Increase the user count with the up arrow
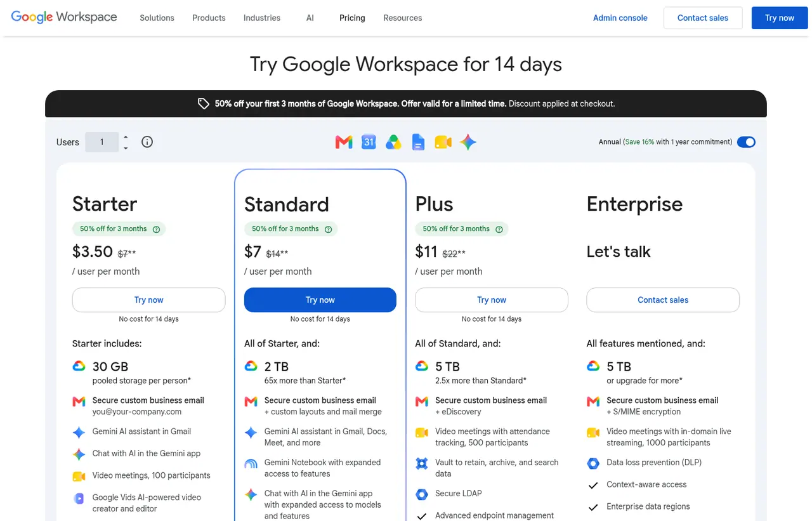This screenshot has width=812, height=521. [126, 136]
